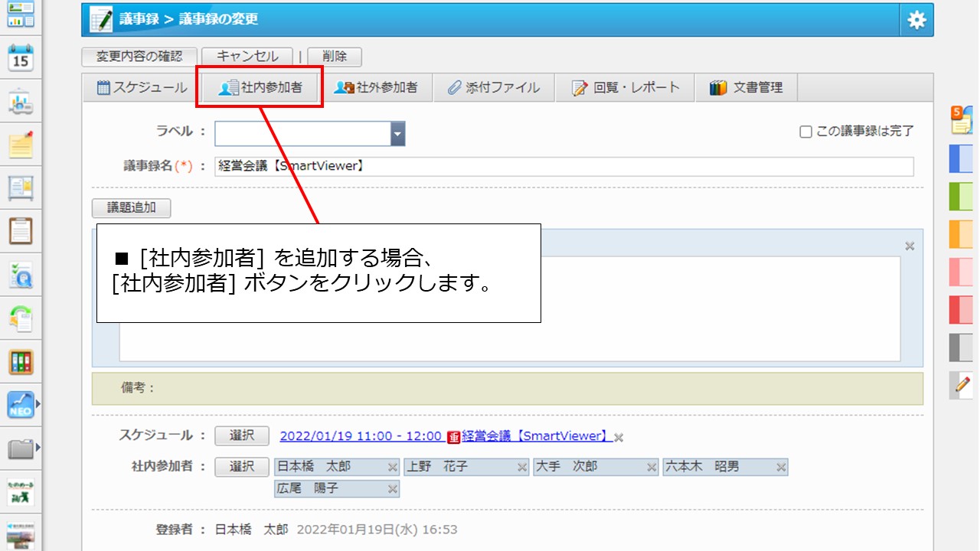The image size is (980, 551).
Task: Click the 削除 button
Action: tap(335, 57)
